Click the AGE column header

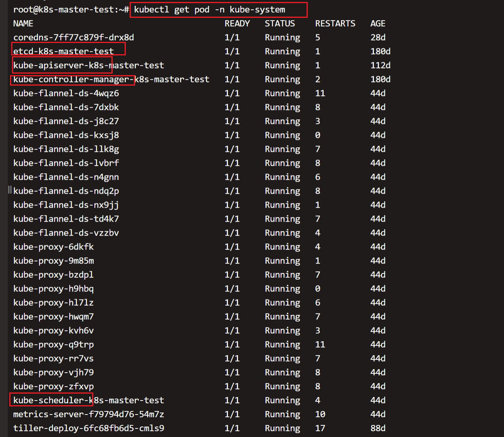point(378,24)
